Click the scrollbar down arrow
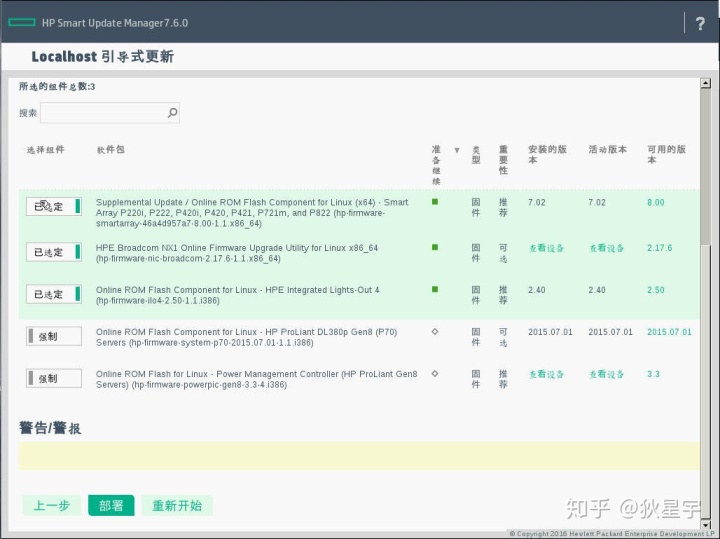The width and height of the screenshot is (720, 539). pyautogui.click(x=706, y=524)
